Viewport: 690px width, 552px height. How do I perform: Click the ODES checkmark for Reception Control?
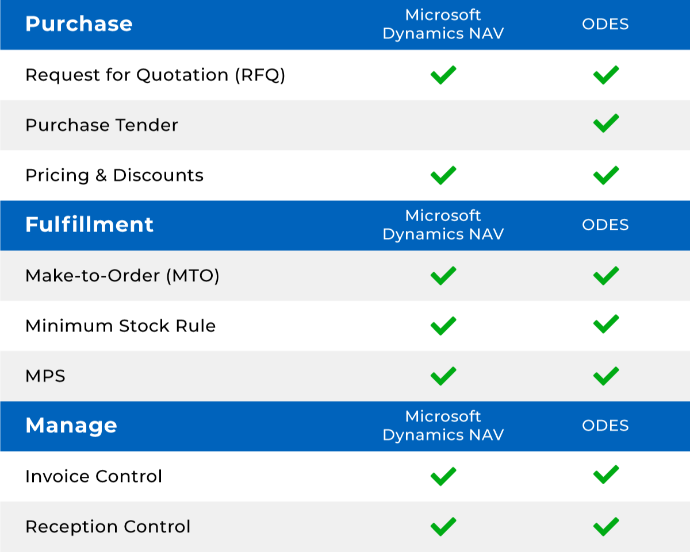click(606, 526)
